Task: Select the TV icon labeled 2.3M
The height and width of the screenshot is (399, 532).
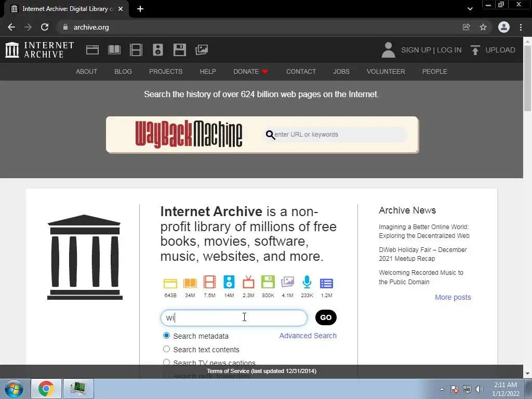Action: [x=248, y=282]
